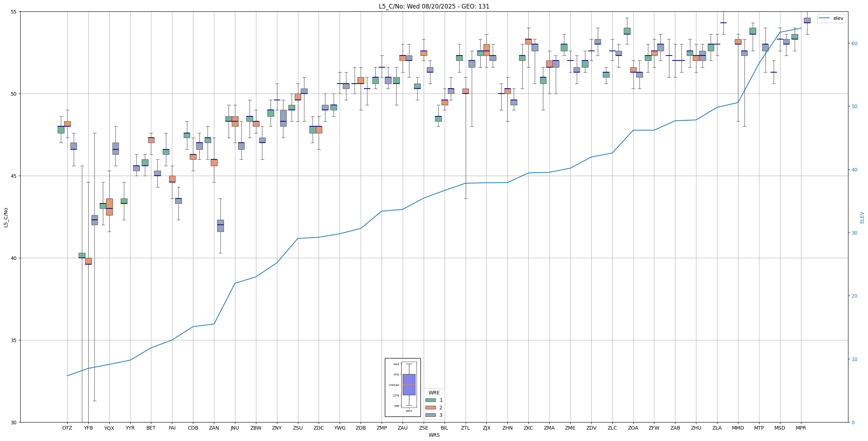The width and height of the screenshot is (868, 441).
Task: Click the 40 tick on left axis
Action: tap(14, 258)
